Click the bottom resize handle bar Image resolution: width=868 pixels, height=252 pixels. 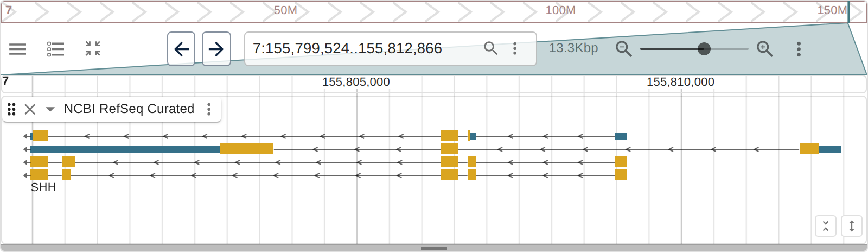434,248
